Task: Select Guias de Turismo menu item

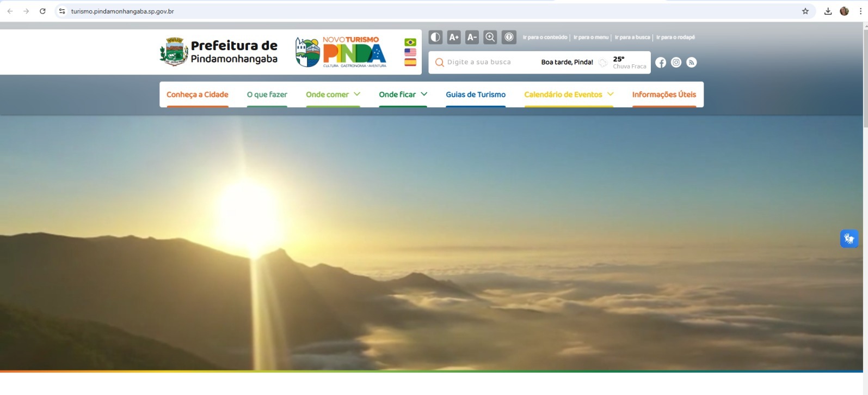Action: pos(476,95)
